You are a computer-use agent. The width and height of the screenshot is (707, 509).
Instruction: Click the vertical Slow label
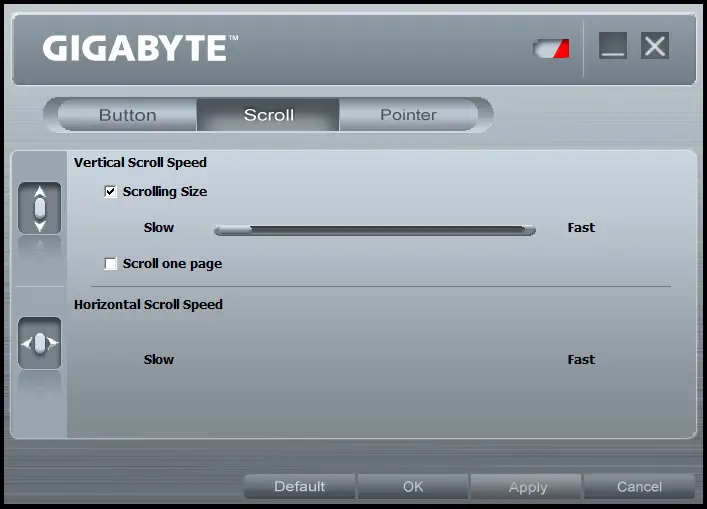[159, 228]
